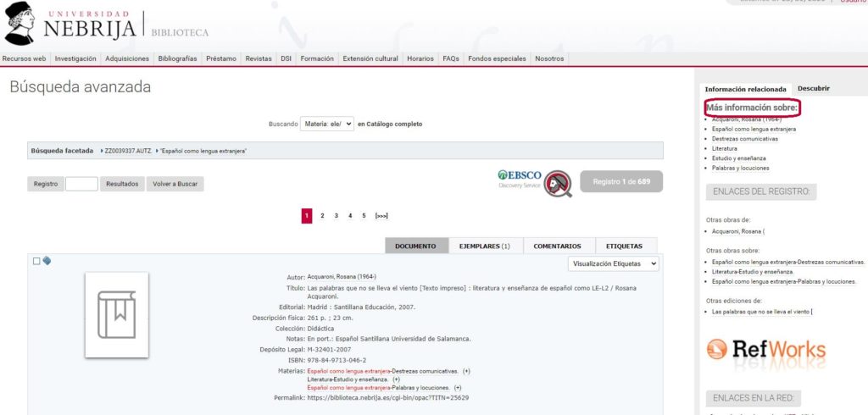The height and width of the screenshot is (415, 868).
Task: Open the RefWorks logo link
Action: [x=765, y=349]
